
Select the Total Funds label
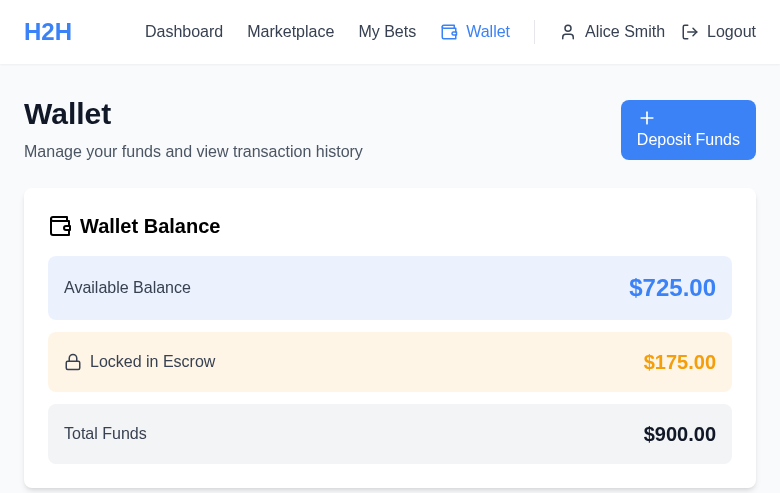coord(105,434)
